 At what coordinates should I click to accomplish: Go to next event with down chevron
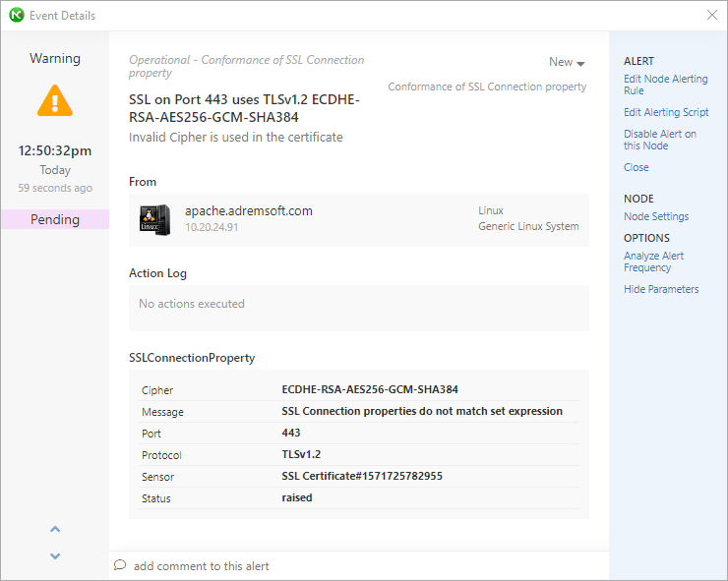pyautogui.click(x=55, y=556)
